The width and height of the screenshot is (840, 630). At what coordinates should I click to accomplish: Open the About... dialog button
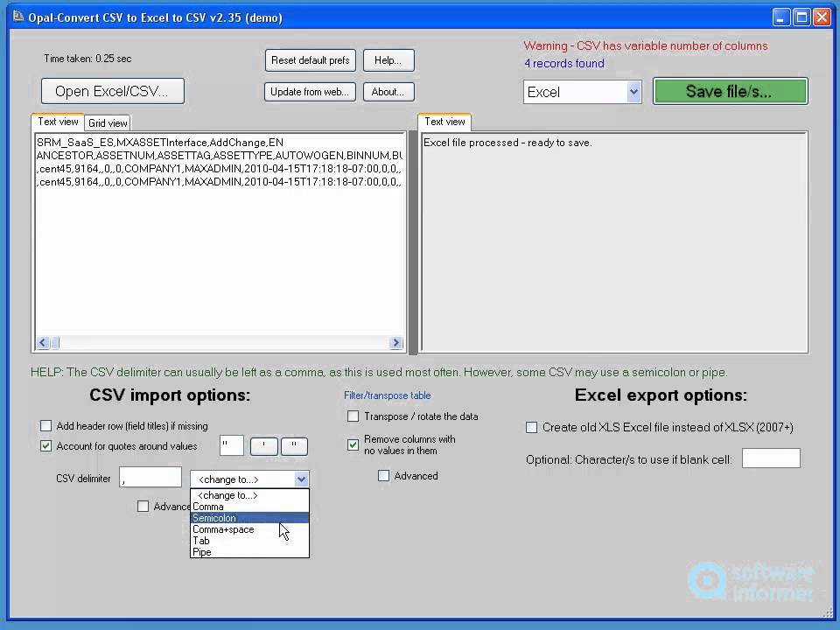point(388,92)
